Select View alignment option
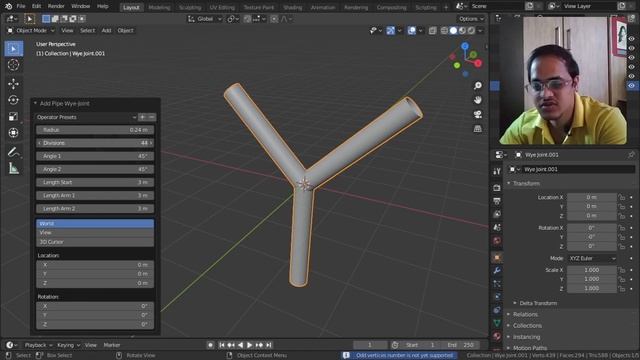 click(x=95, y=233)
